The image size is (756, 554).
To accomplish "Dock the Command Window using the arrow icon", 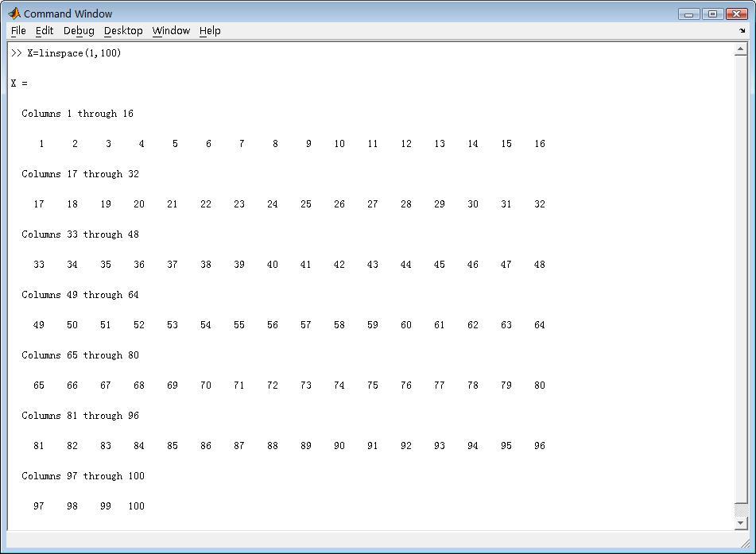I will point(742,31).
